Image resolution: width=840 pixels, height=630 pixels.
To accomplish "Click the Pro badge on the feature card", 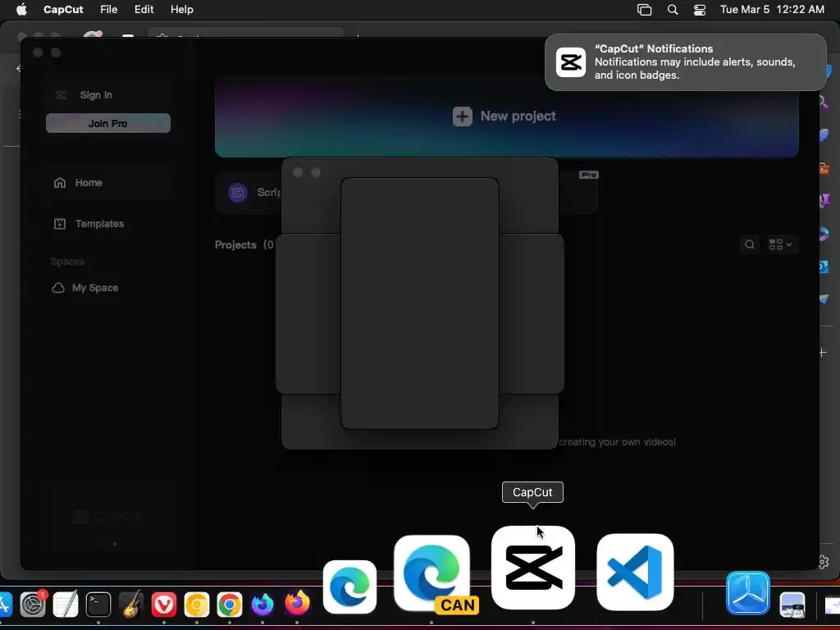I will click(x=589, y=175).
